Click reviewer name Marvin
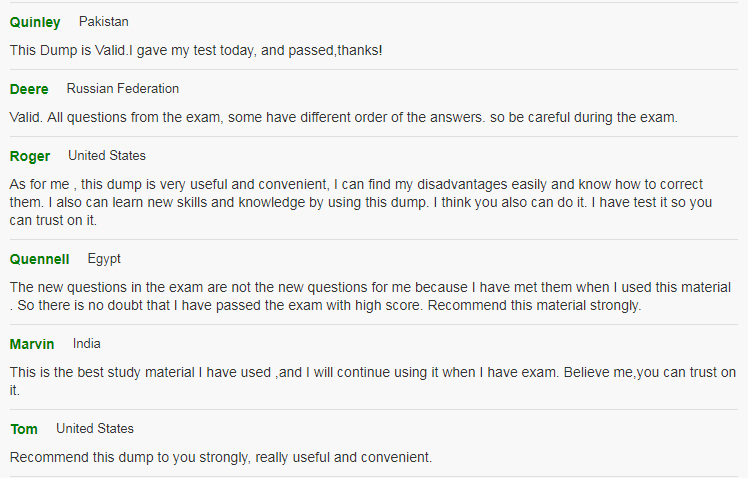Viewport: 748px width, 478px height. 32,344
